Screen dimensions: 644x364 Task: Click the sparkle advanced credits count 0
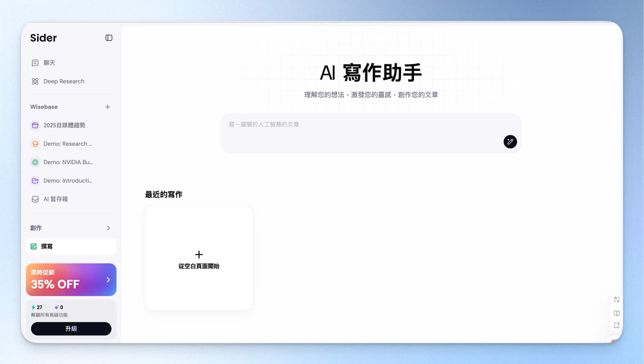coord(59,307)
